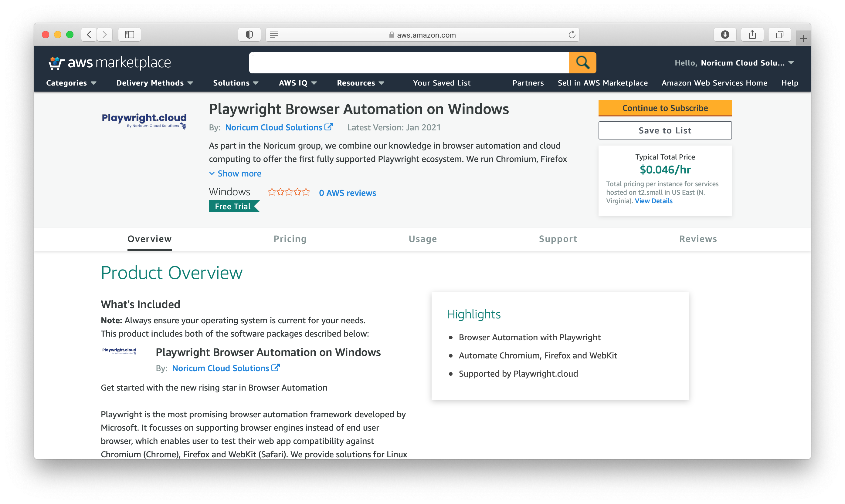Click the Share icon in Safari toolbar

[752, 35]
